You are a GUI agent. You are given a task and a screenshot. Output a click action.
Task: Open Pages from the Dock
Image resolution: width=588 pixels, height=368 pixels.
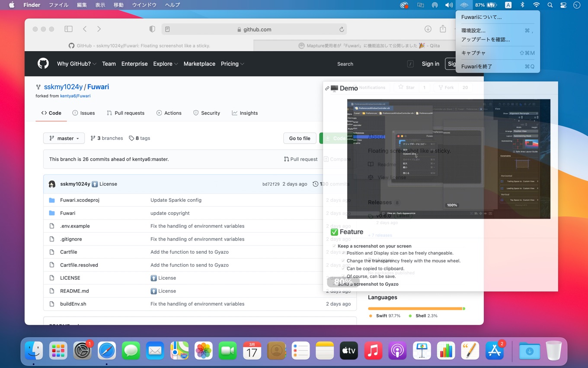tap(470, 350)
